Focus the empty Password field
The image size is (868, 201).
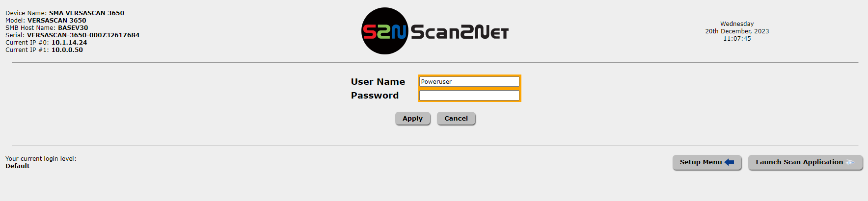coord(469,95)
